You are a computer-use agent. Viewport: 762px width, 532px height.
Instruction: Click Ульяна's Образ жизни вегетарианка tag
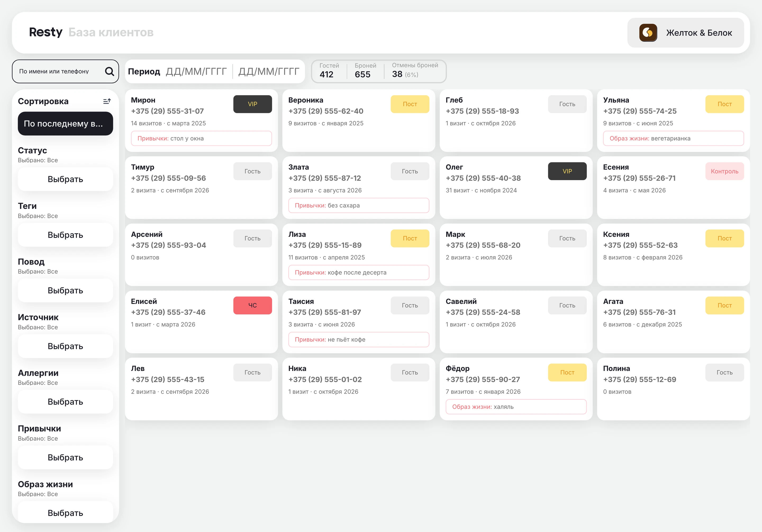click(673, 138)
